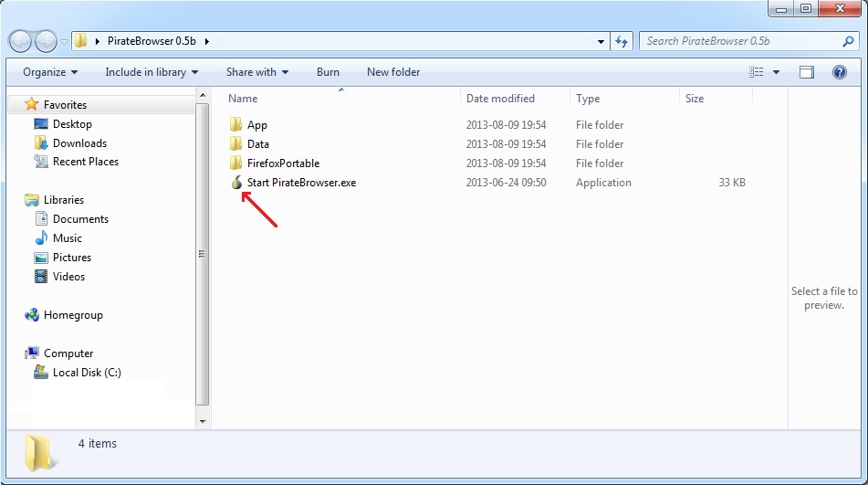Select Homegroup in the navigation pane
The image size is (868, 485).
click(73, 315)
